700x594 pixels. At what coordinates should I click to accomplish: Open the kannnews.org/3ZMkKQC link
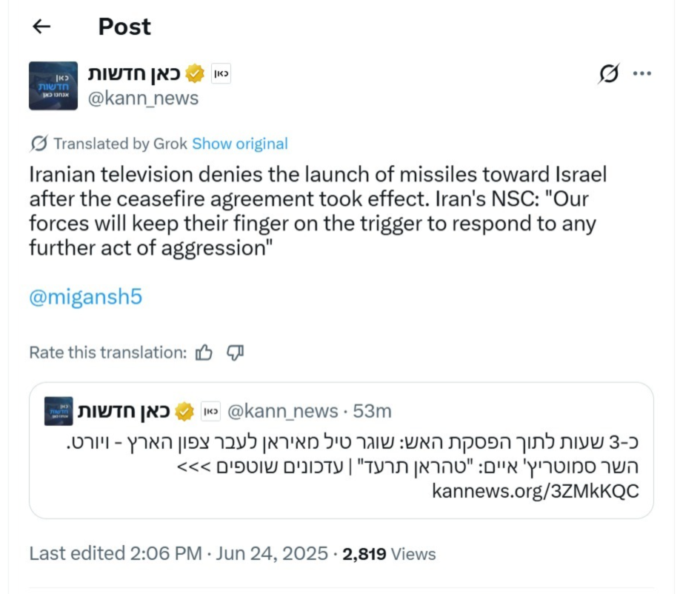point(534,491)
